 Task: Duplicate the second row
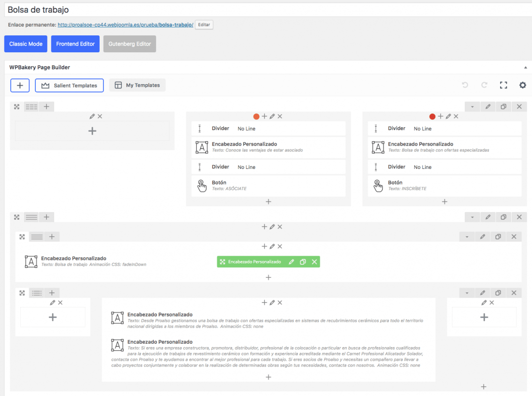(503, 217)
